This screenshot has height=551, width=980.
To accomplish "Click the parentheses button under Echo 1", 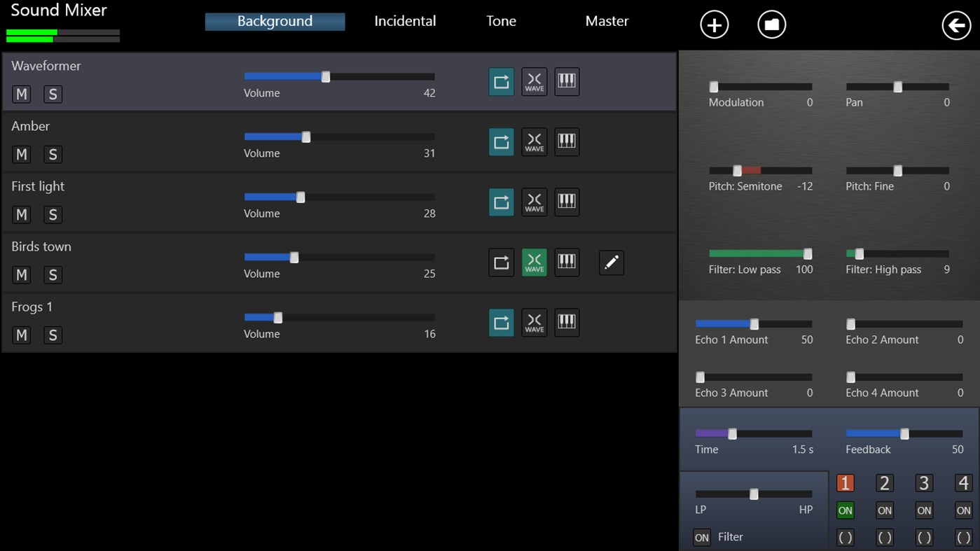I will [845, 536].
